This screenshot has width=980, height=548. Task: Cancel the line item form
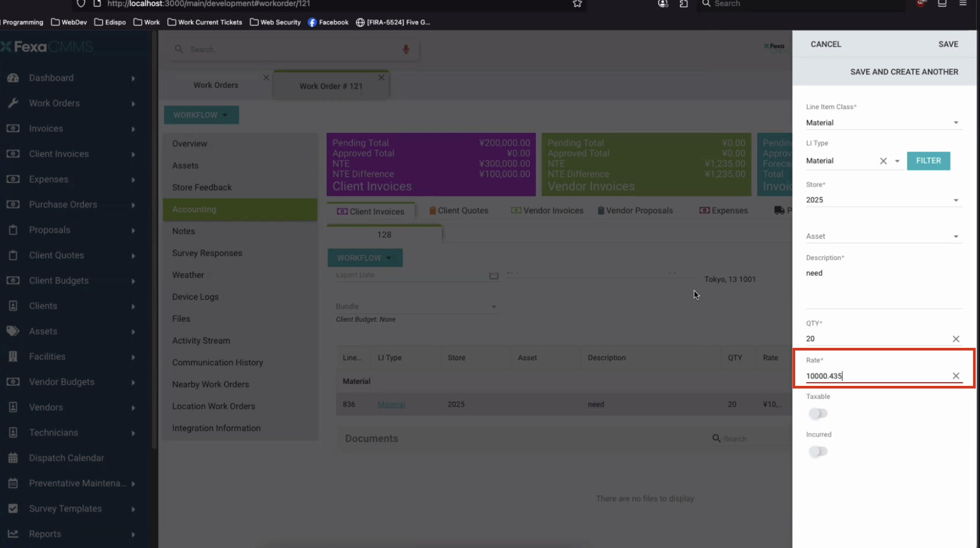point(825,44)
